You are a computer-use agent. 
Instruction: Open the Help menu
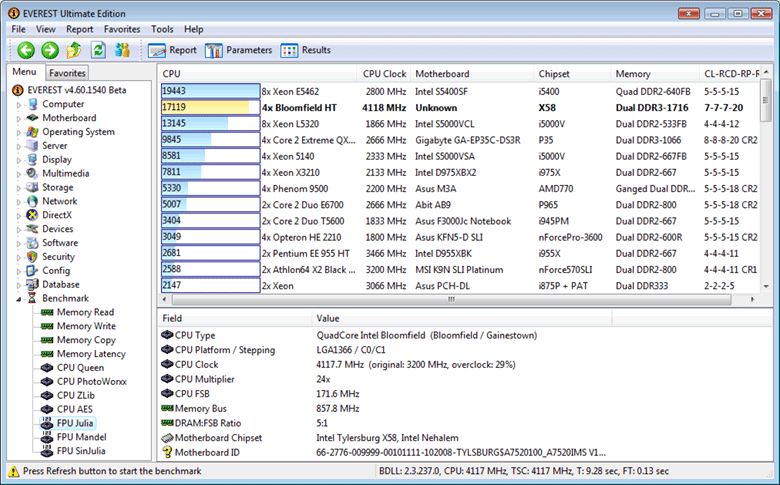point(194,29)
